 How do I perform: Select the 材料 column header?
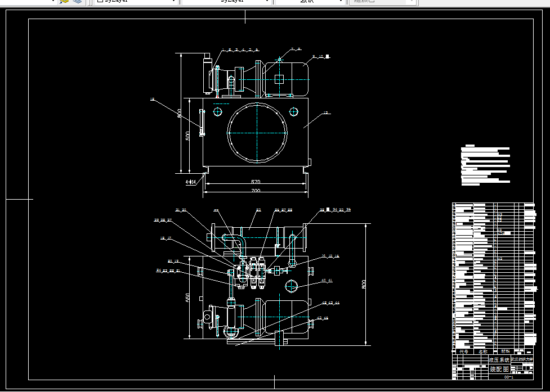[x=506, y=352]
